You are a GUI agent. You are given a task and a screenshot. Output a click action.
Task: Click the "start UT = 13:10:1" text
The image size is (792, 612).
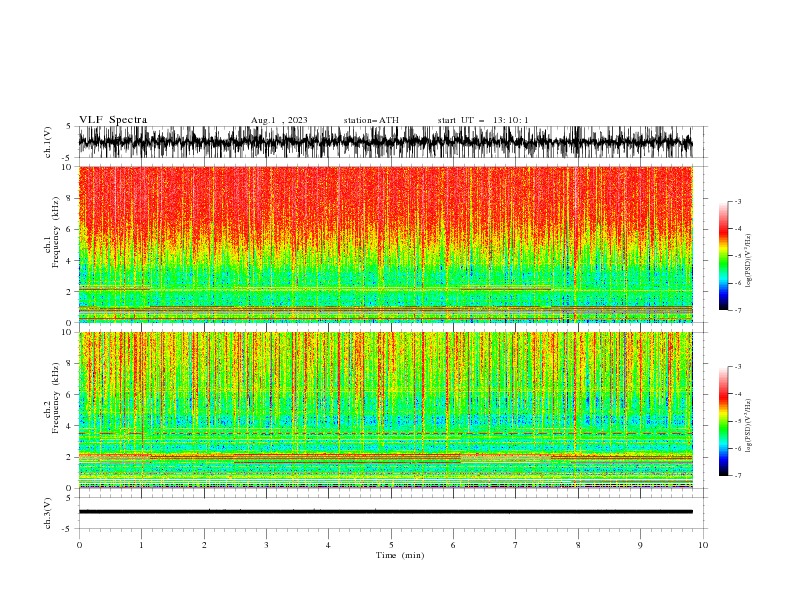[x=482, y=120]
